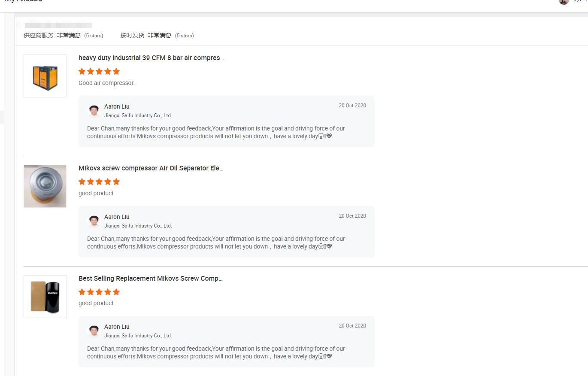Image resolution: width=588 pixels, height=376 pixels.
Task: Click Aaron Liu's avatar in third reply
Action: (x=94, y=331)
